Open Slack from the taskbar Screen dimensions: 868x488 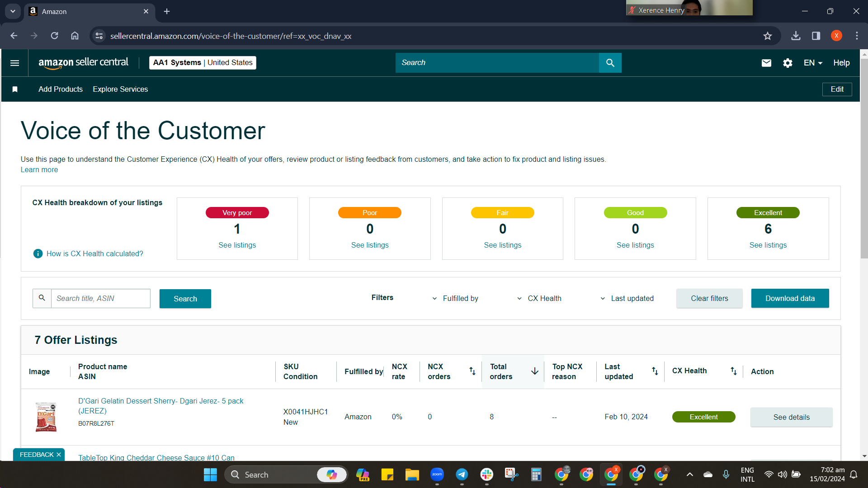click(486, 474)
